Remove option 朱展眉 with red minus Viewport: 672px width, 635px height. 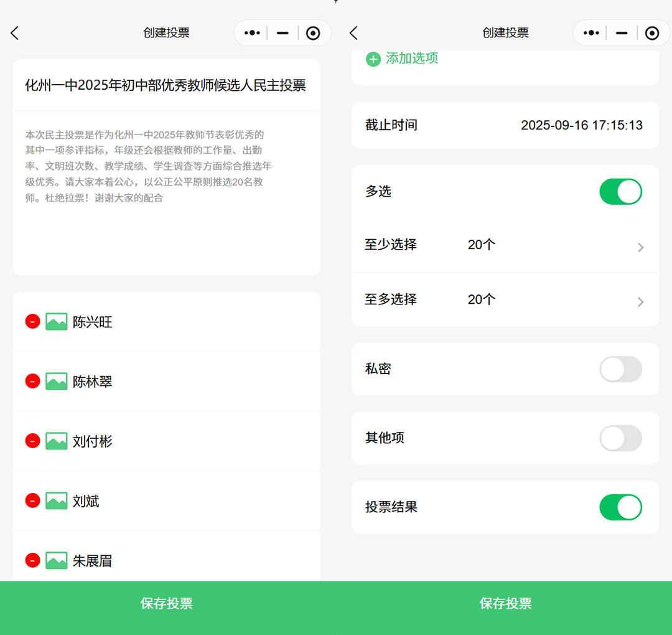pos(32,560)
